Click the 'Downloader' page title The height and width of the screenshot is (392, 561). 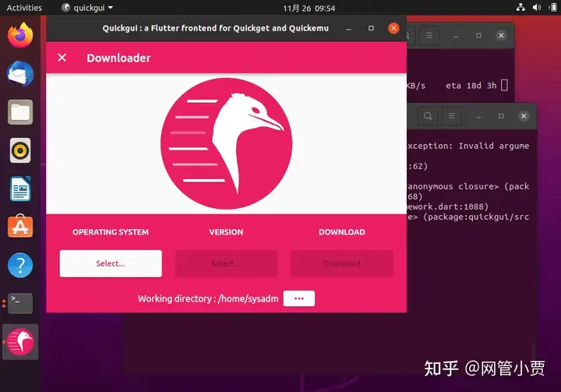pyautogui.click(x=118, y=58)
